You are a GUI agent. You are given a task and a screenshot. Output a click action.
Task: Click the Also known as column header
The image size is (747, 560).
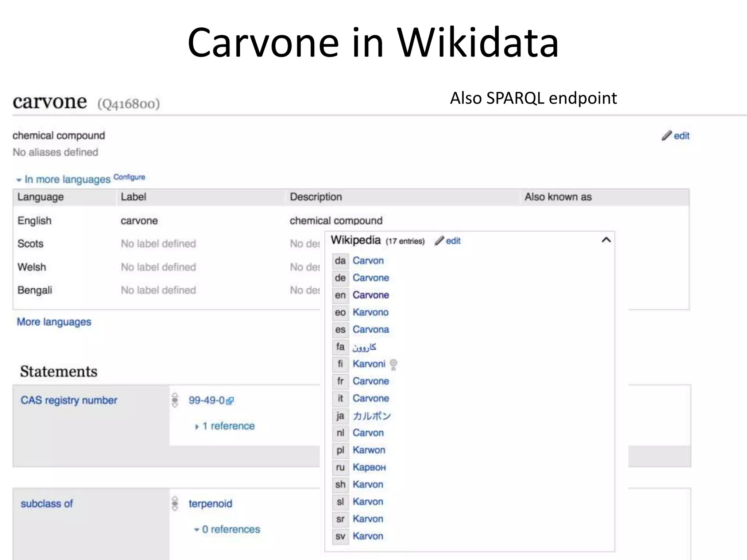tap(558, 197)
